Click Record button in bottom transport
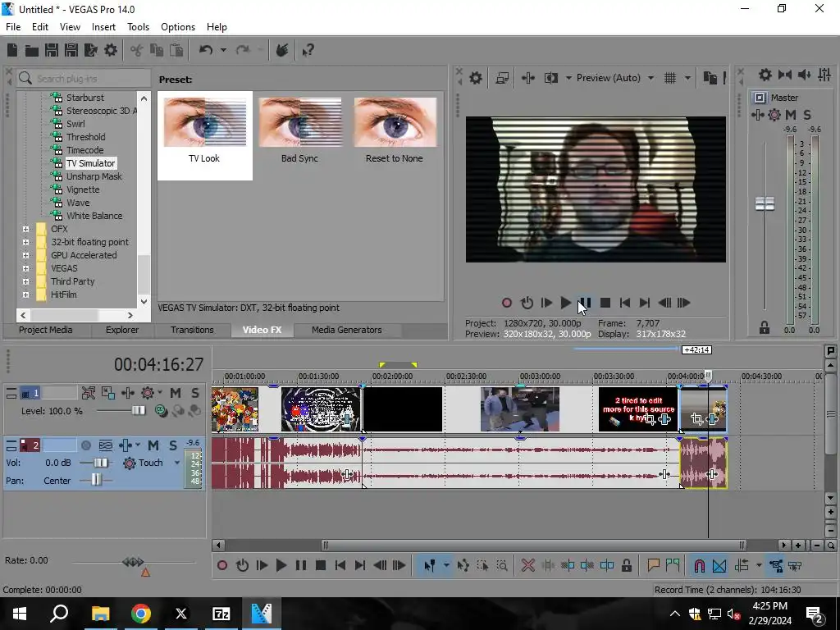Screen dimensions: 840x630 pyautogui.click(x=221, y=565)
